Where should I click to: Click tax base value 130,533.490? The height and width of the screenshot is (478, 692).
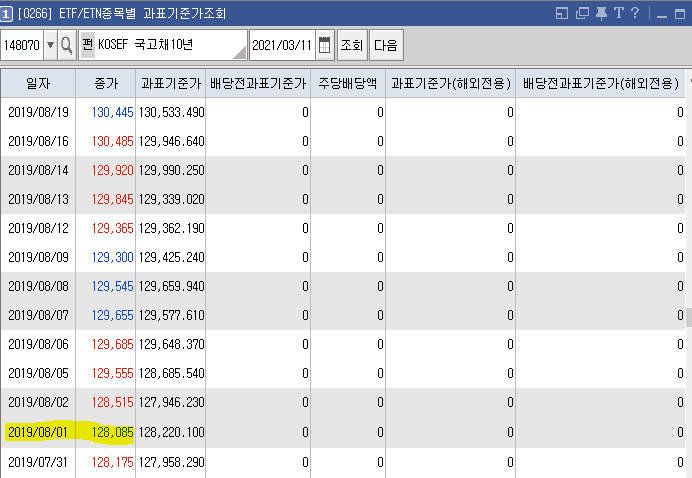click(171, 112)
